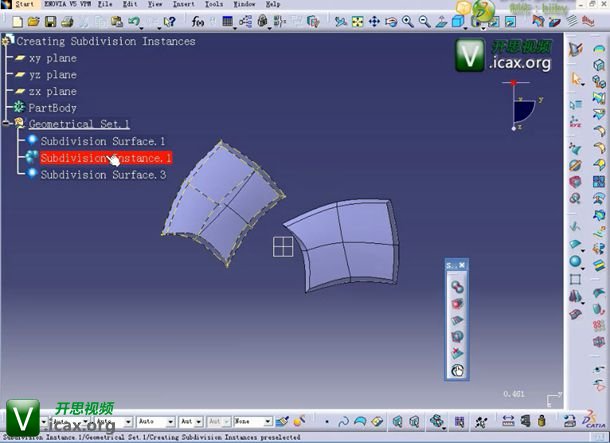Open the Tools menu

coord(214,4)
